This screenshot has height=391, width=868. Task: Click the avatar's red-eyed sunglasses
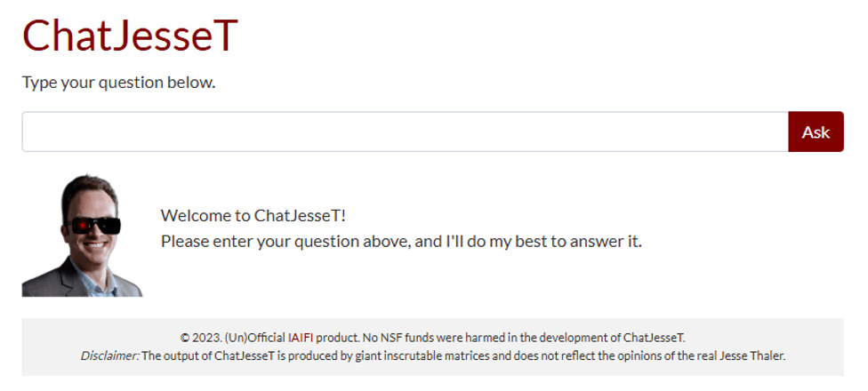pos(94,226)
